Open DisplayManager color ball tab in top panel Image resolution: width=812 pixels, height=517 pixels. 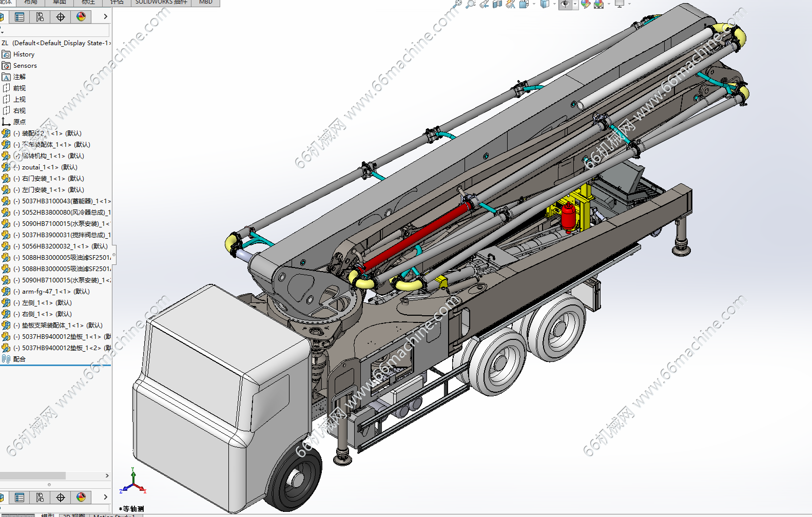tap(81, 17)
